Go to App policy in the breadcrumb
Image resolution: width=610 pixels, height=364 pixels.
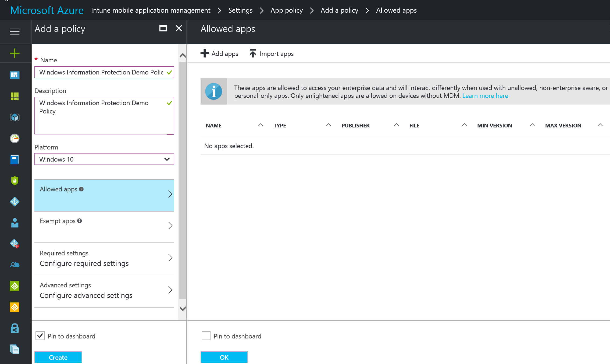[x=287, y=10]
